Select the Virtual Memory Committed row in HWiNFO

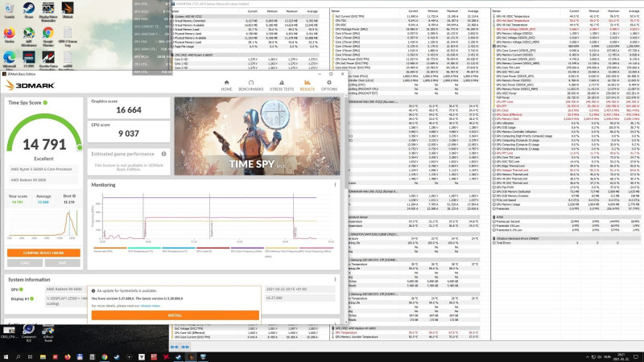click(x=245, y=21)
